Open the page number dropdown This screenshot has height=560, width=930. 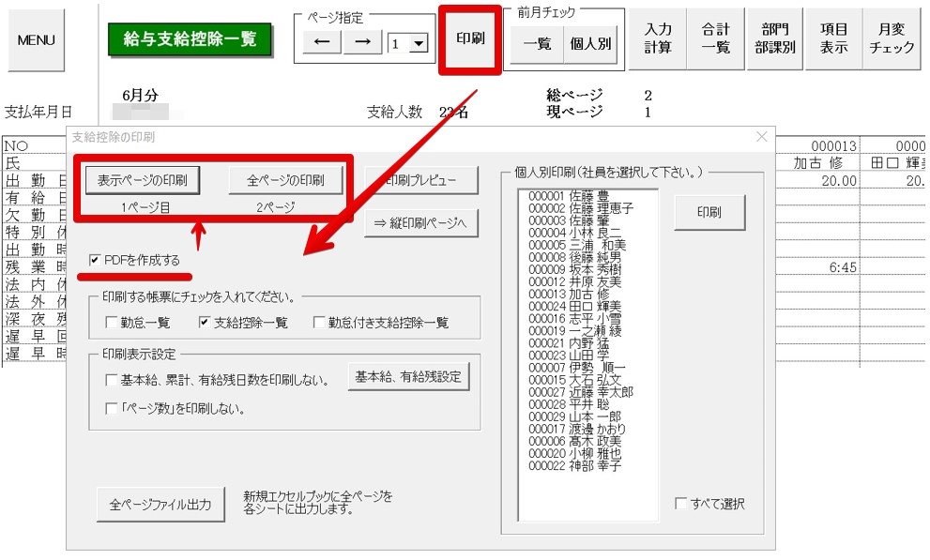pyautogui.click(x=419, y=44)
